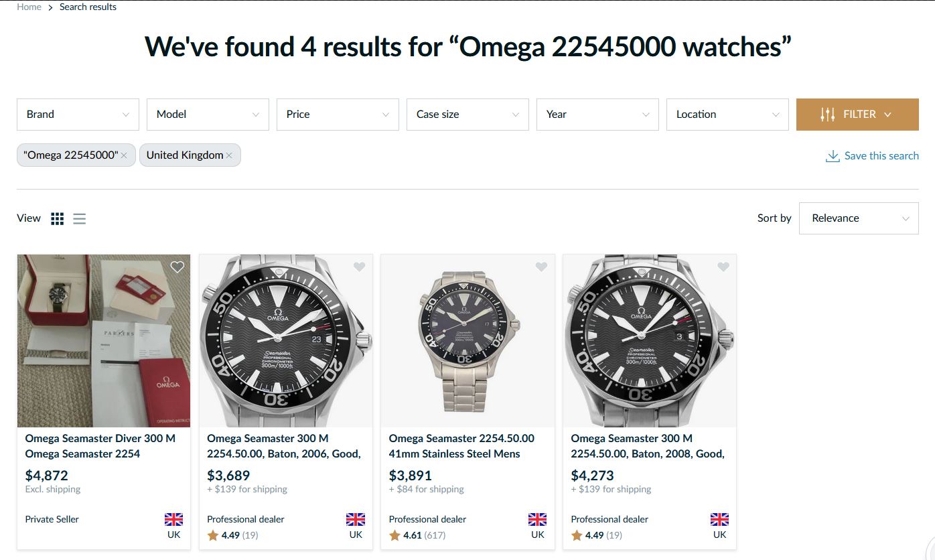
Task: Switch to grid view layout
Action: (58, 218)
